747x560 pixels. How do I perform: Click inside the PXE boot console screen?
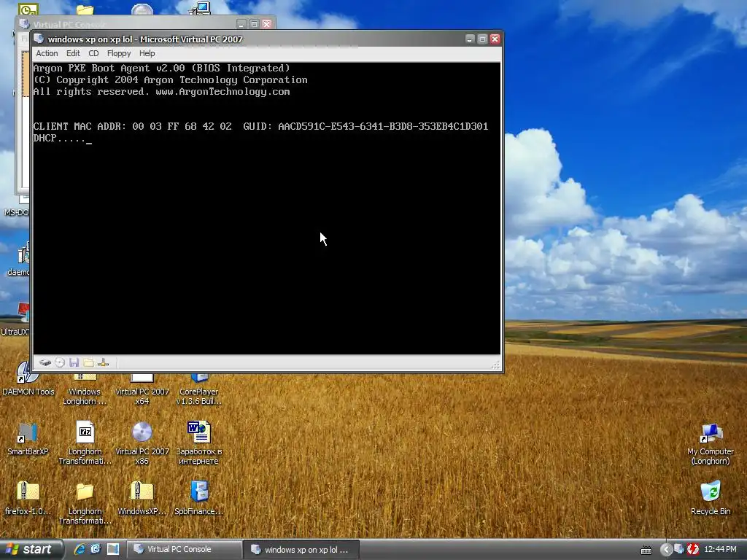(267, 208)
